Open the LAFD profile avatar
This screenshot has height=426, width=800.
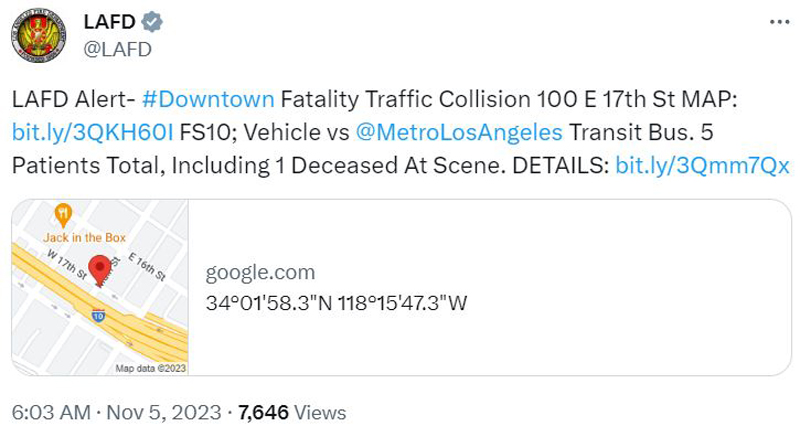click(38, 35)
